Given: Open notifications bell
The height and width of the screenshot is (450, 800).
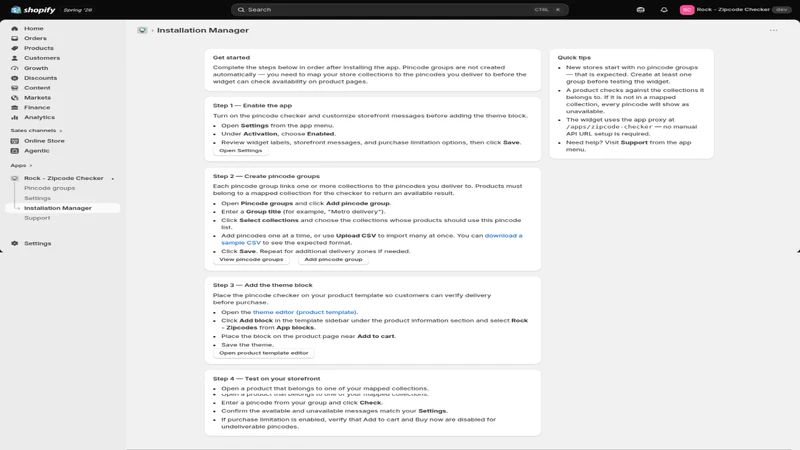Looking at the screenshot, I should tap(664, 10).
